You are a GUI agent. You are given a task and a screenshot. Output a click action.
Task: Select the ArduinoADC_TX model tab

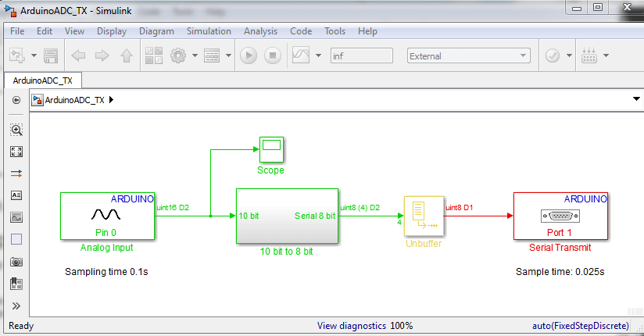tap(43, 80)
